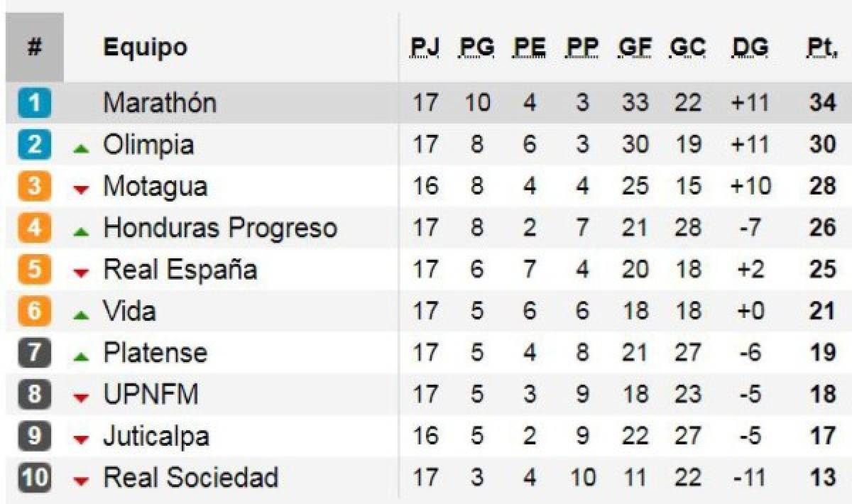Sort by the PG column header
The height and width of the screenshot is (504, 852).
pyautogui.click(x=477, y=48)
